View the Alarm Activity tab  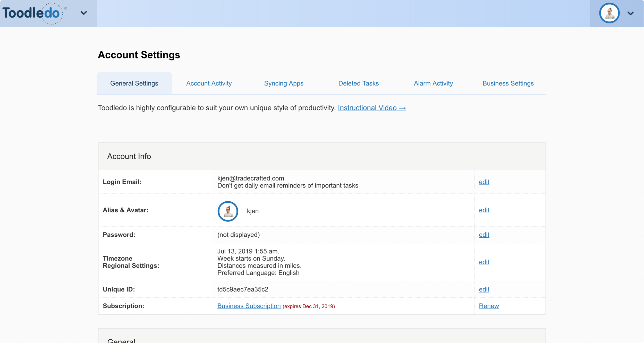pos(433,83)
